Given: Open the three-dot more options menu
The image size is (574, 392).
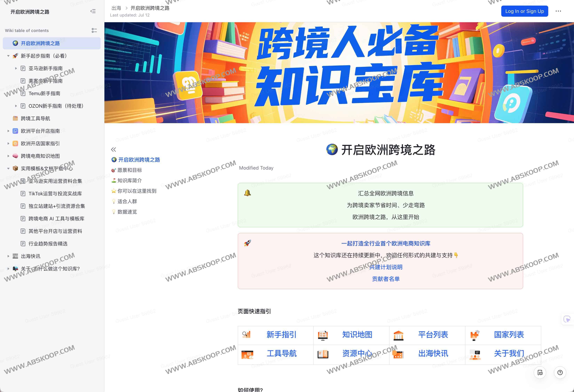Looking at the screenshot, I should [558, 11].
